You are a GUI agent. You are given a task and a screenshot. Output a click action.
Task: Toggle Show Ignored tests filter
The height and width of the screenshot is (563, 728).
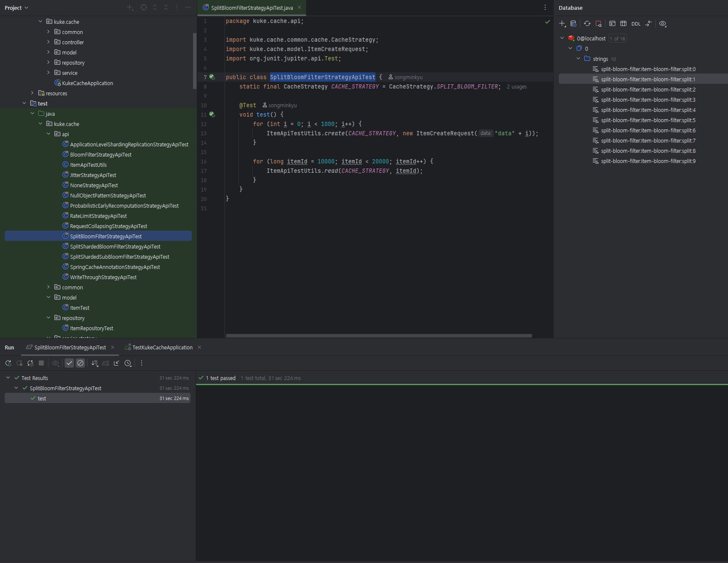coord(80,363)
